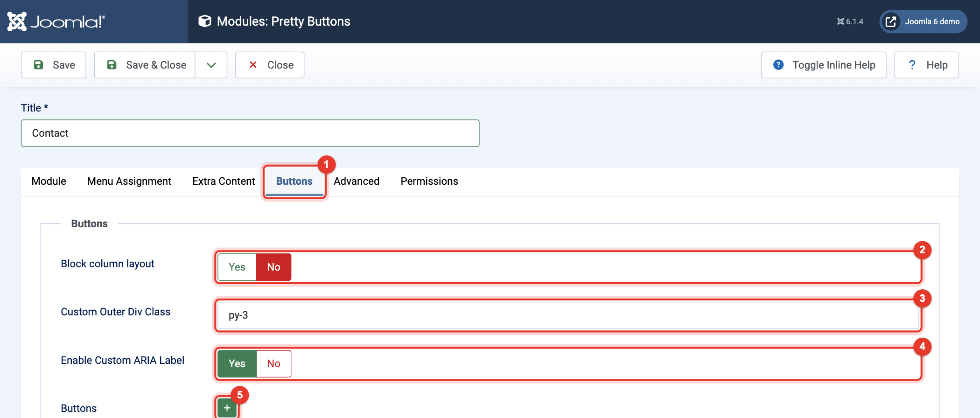Click the module cube icon beside the page title
Screen dimensions: 980x418
tap(204, 21)
